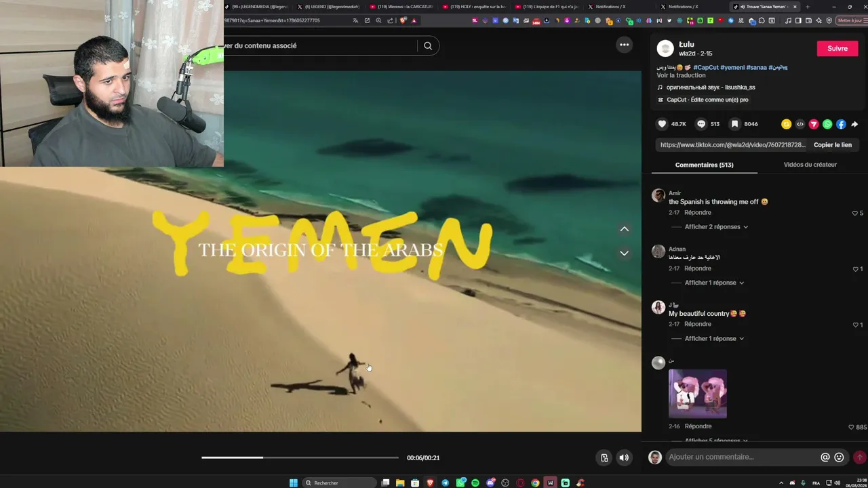Open a new browser tab with the plus button

pos(807,7)
